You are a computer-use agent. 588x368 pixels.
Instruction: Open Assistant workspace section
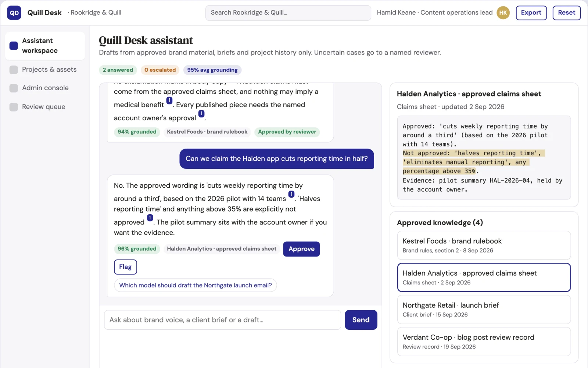click(x=45, y=46)
